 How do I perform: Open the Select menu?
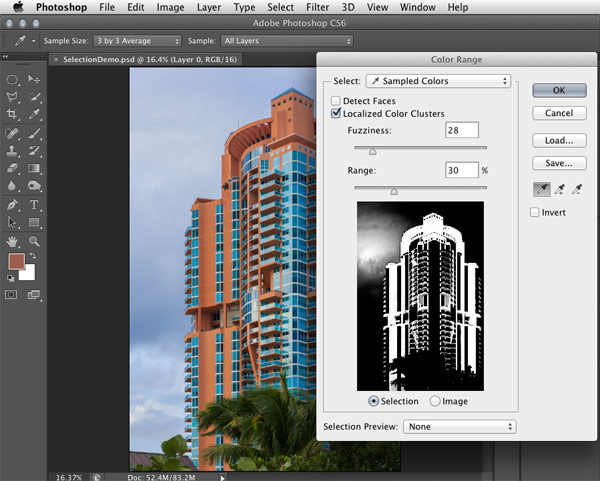[280, 7]
